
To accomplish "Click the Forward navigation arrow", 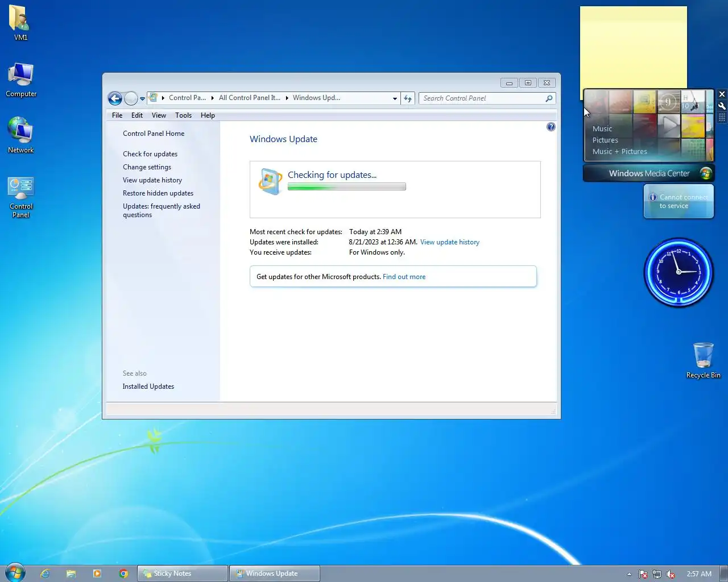I will tap(131, 98).
